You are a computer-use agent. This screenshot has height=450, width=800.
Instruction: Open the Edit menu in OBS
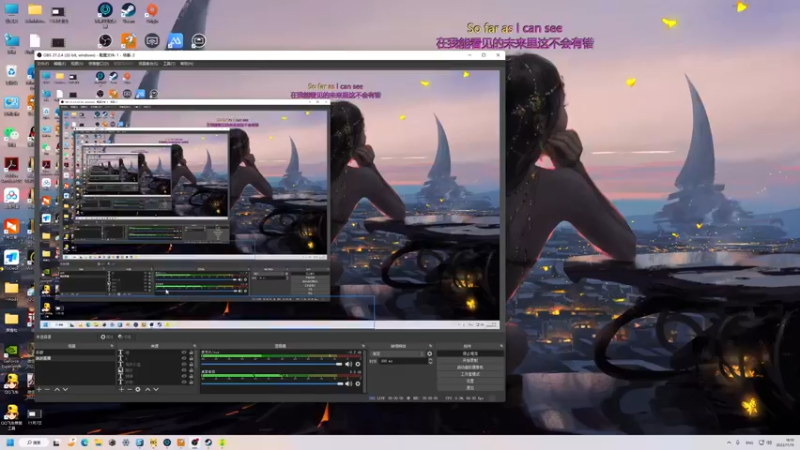point(60,64)
